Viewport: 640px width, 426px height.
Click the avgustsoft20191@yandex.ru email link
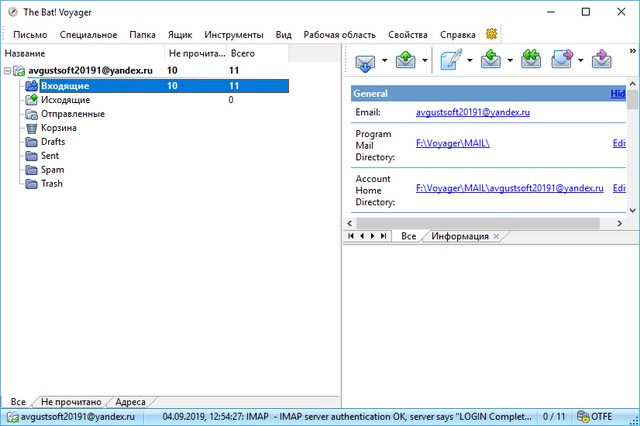tap(472, 113)
